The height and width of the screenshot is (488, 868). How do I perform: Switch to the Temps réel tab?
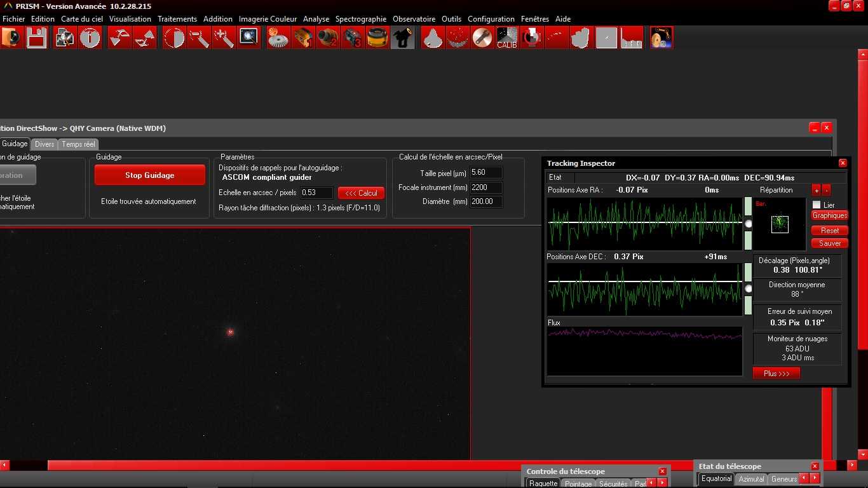click(x=79, y=144)
